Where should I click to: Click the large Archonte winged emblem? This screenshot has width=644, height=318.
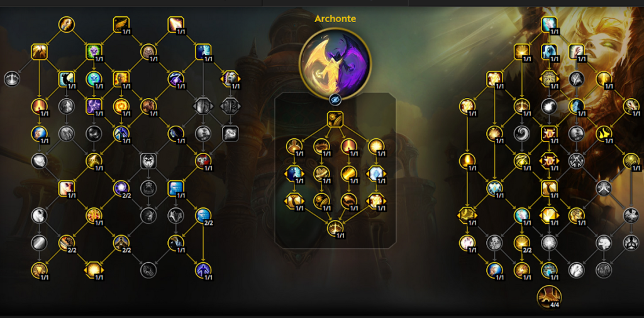pyautogui.click(x=335, y=63)
